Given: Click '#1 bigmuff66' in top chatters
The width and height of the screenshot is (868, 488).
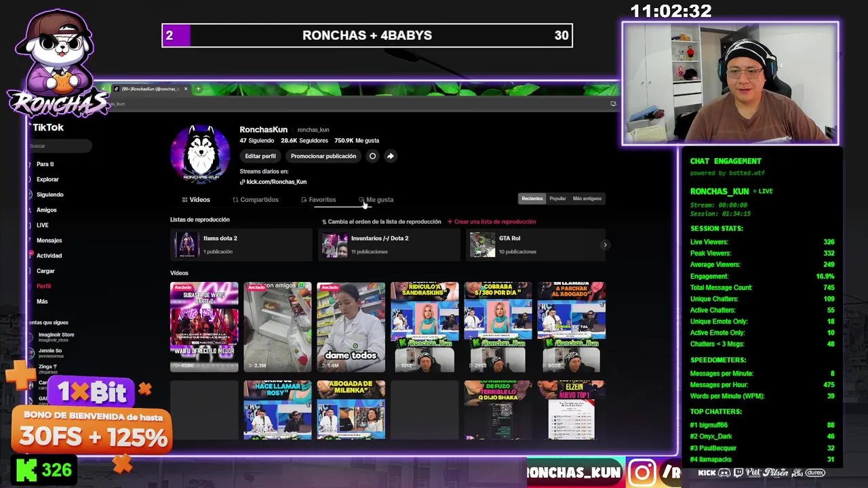Looking at the screenshot, I should click(709, 425).
